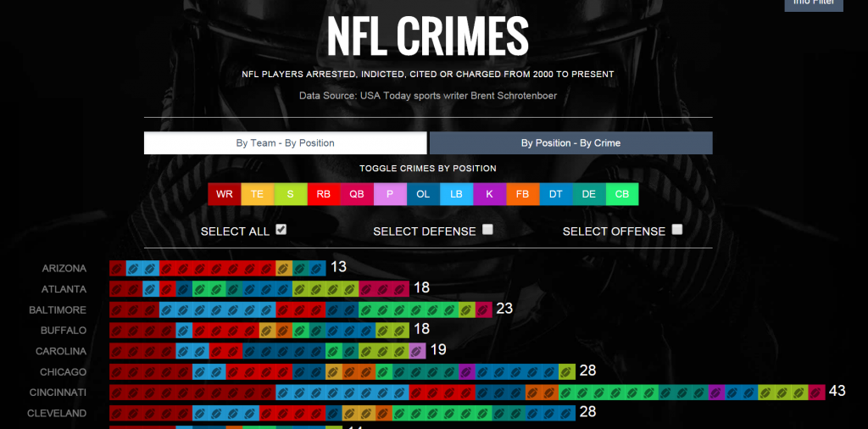Click the light-blue LB football in Atlanta row
Screen dimensions: 868x429
pos(151,289)
